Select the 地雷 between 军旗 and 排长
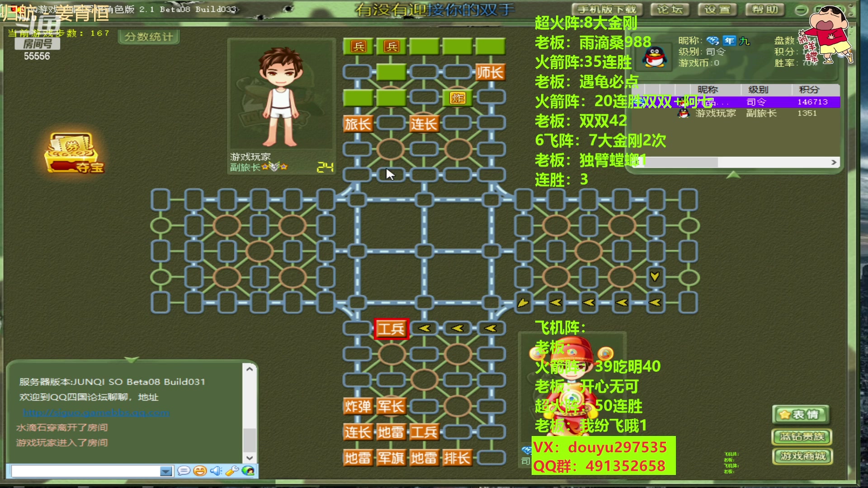The height and width of the screenshot is (488, 868). [x=424, y=458]
